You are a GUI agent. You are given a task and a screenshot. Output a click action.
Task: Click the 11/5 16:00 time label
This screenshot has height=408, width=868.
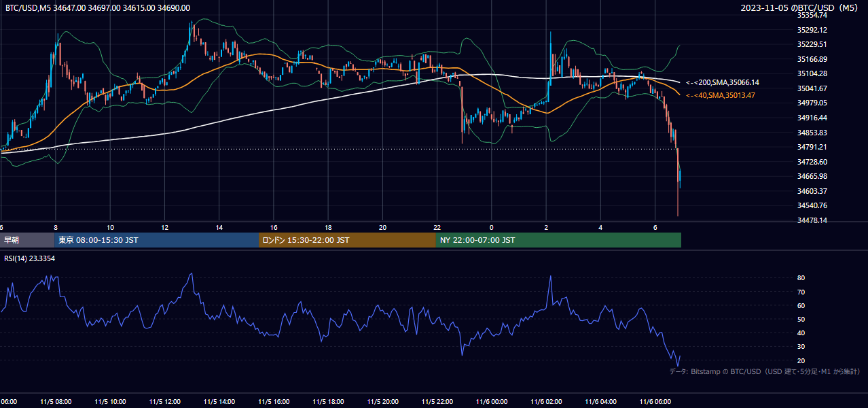coord(274,402)
